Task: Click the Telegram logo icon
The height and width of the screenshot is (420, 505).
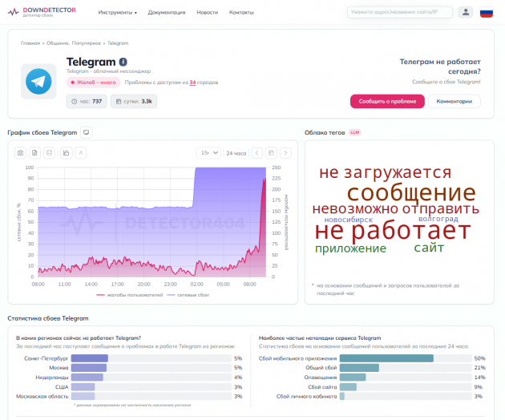Action: point(38,81)
